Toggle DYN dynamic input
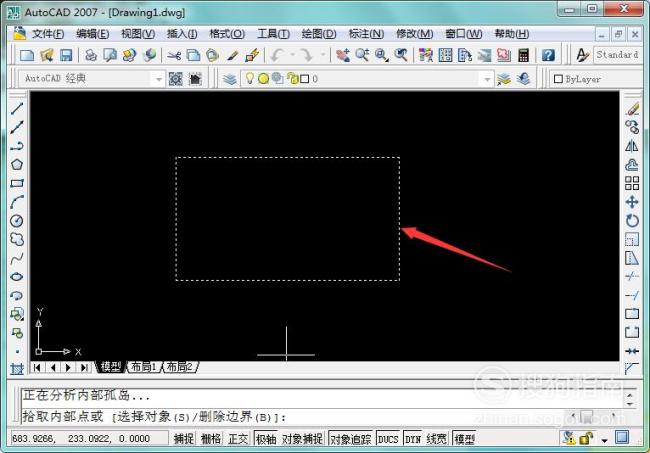Screen dimensions: 650x453 pos(412,438)
